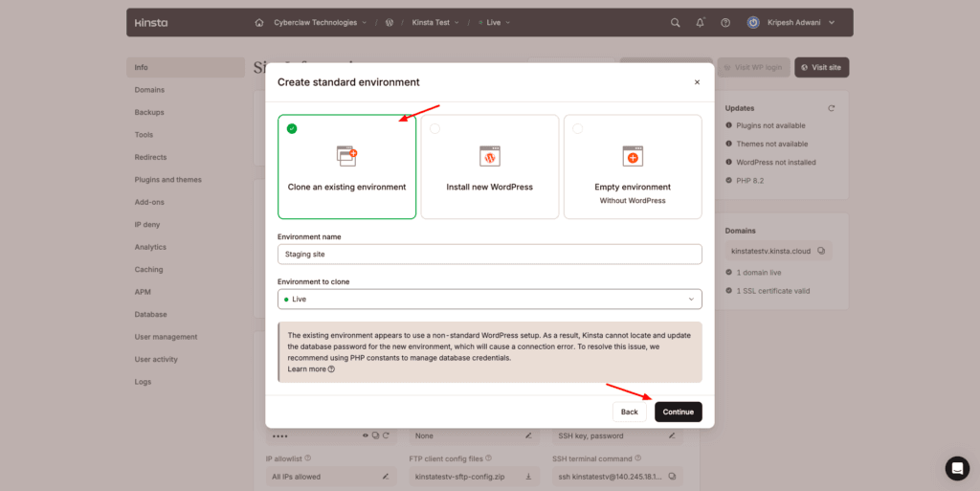The height and width of the screenshot is (491, 980).
Task: Edit the None field with pencil icon
Action: click(x=528, y=435)
